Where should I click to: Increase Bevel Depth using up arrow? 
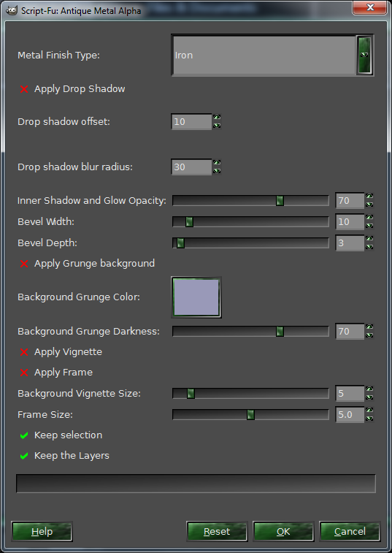[x=369, y=239]
